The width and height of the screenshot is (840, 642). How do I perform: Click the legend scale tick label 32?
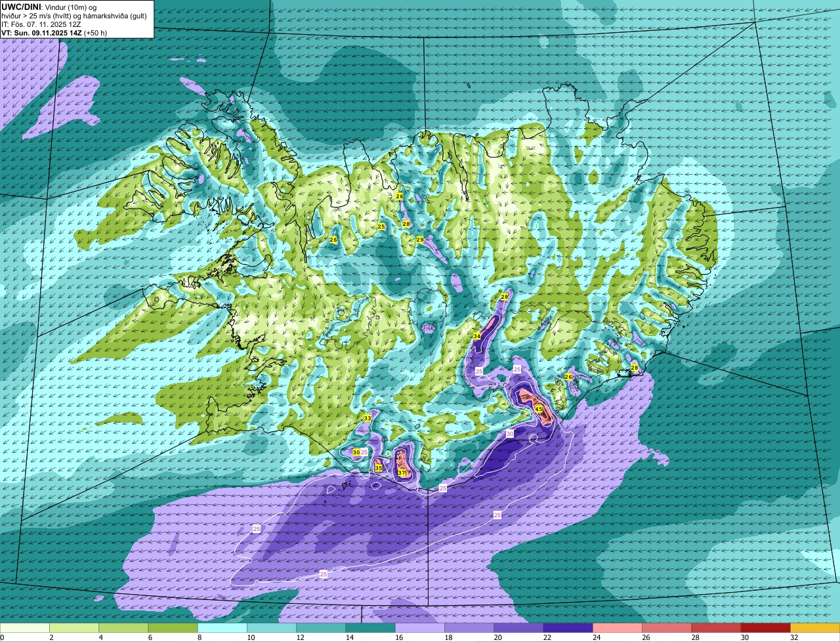click(794, 637)
